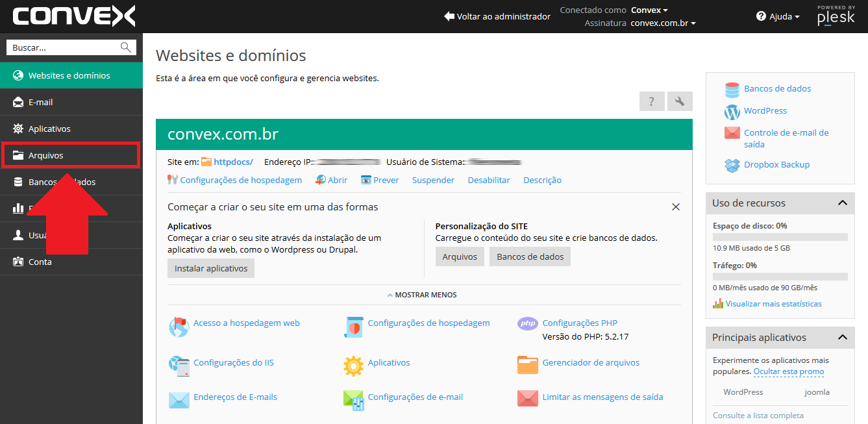Click the statistics bar chart icon
The image size is (868, 424).
718,303
